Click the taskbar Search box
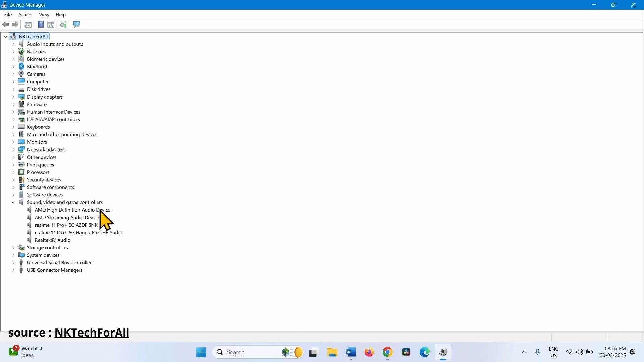 coord(258,353)
